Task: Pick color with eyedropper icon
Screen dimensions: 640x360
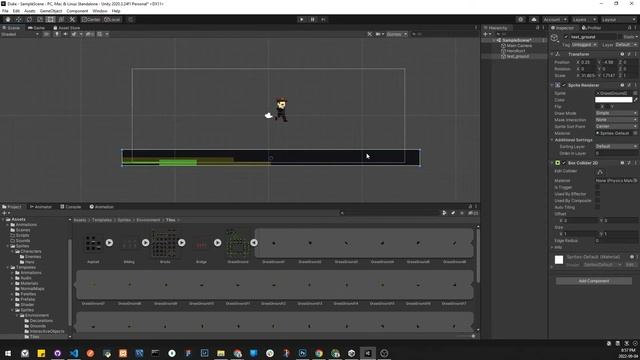Action: pyautogui.click(x=636, y=100)
